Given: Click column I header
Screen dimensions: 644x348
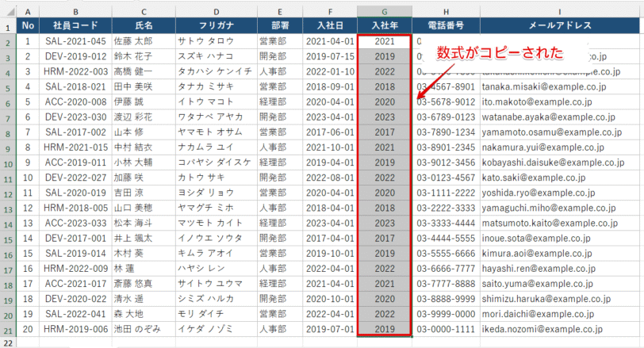Looking at the screenshot, I should tap(559, 12).
